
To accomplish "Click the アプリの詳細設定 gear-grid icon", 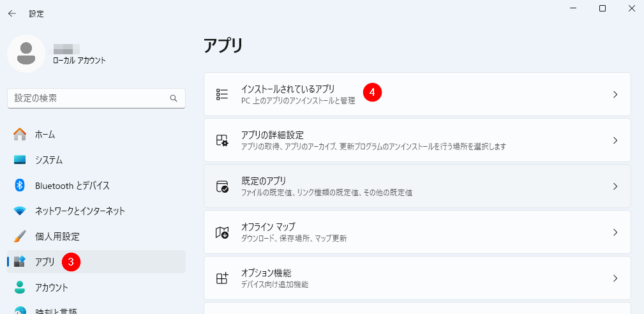I will click(221, 140).
